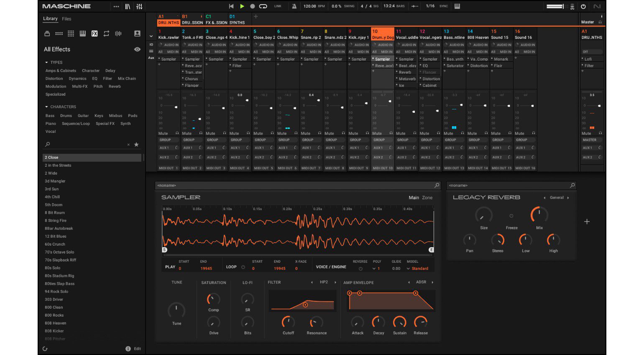Screen dimensions: 644x355
Task: Click the Edit button at the panel bottom
Action: tap(138, 349)
